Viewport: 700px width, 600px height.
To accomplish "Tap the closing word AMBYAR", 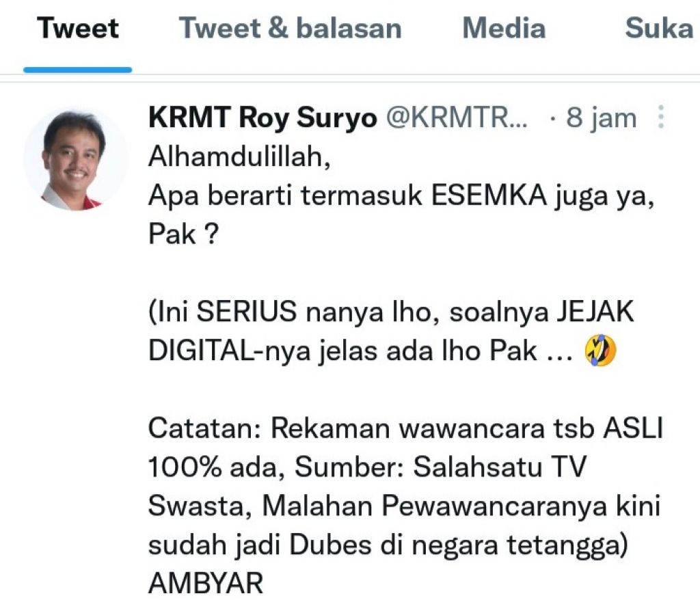I will (x=206, y=583).
